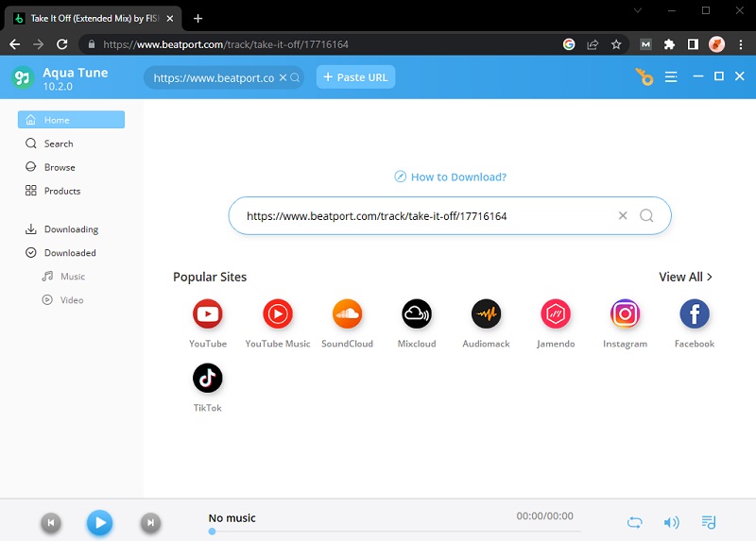Go forward in the browser
Image resolution: width=756 pixels, height=541 pixels.
click(39, 44)
